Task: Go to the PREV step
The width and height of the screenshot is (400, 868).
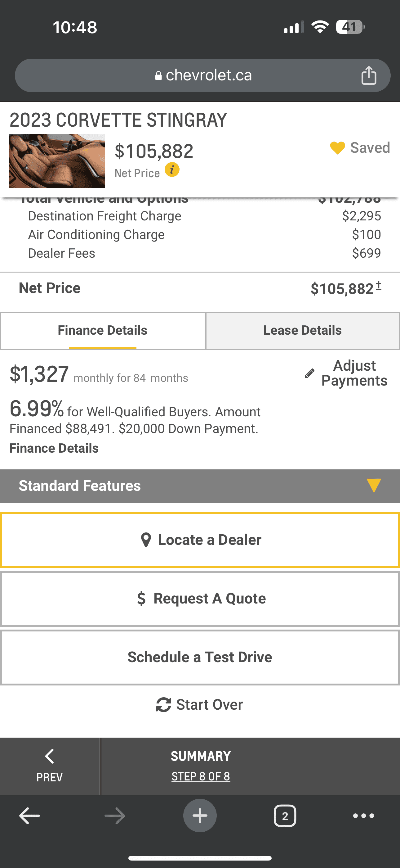Action: click(50, 766)
